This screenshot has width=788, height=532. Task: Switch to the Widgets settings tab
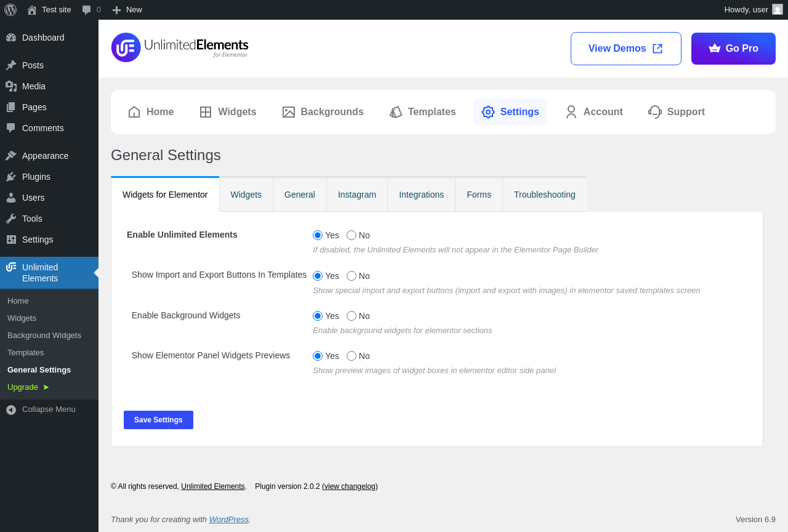[246, 195]
